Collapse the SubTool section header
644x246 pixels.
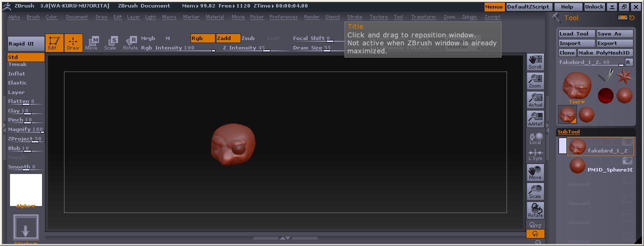point(568,132)
